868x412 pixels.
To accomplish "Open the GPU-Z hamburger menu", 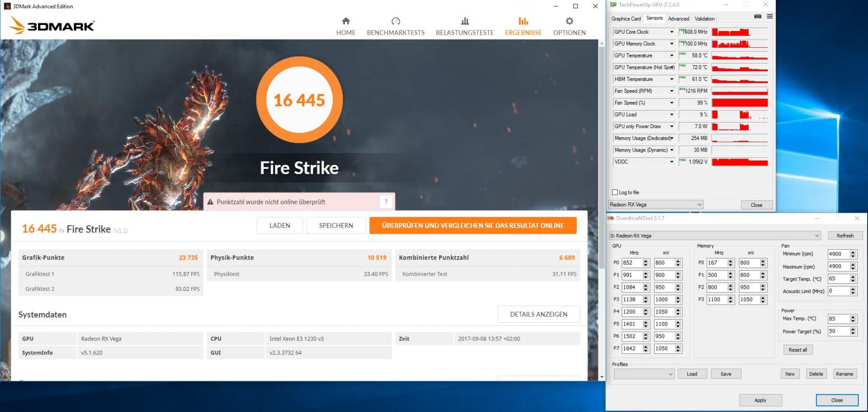I will 769,17.
